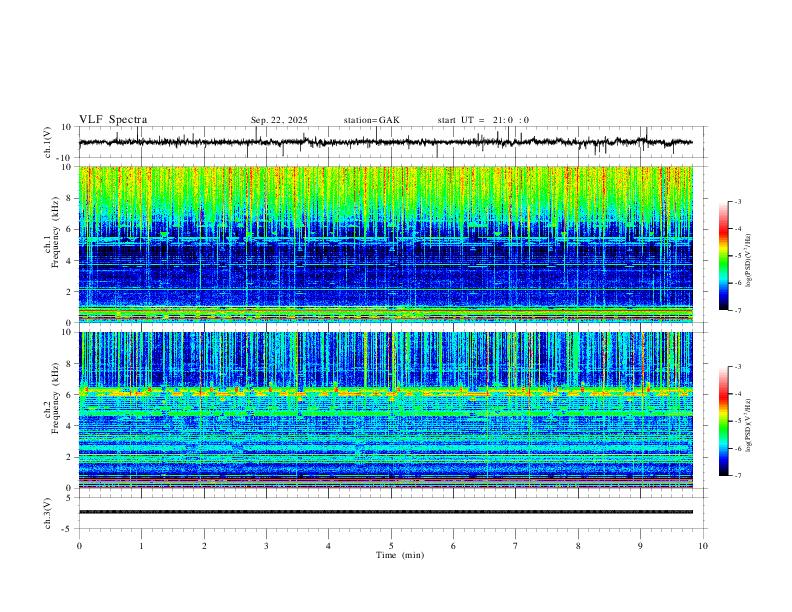Click the "6" kHz tick on ch.1 spectrogram
Viewport: 792px width, 612px height.
pyautogui.click(x=70, y=230)
